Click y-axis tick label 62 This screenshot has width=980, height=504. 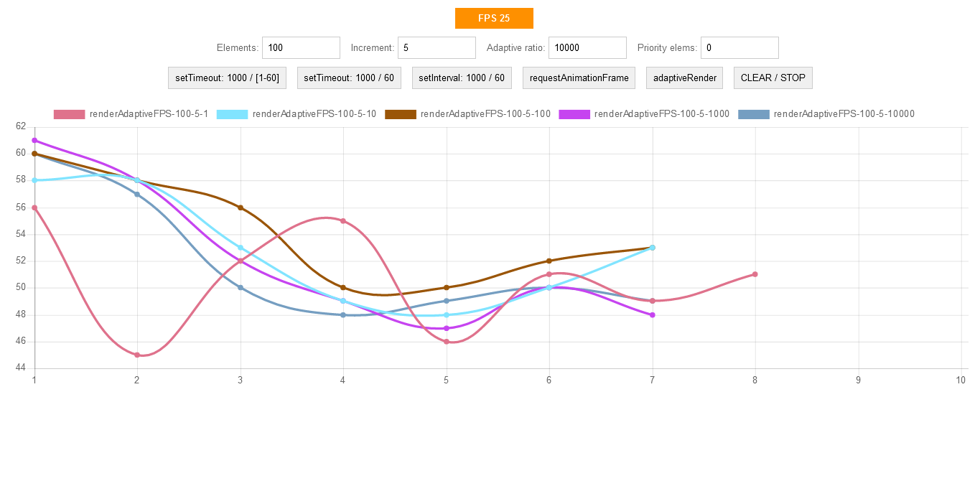[x=20, y=126]
